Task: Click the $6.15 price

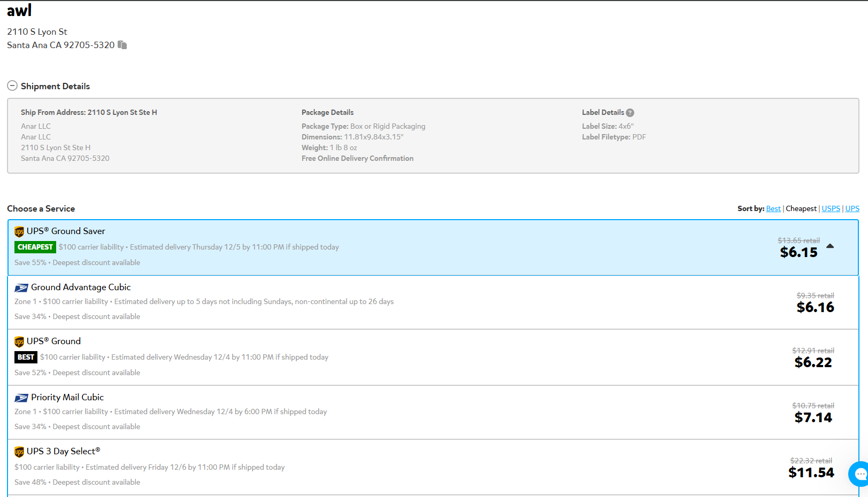Action: coord(799,252)
